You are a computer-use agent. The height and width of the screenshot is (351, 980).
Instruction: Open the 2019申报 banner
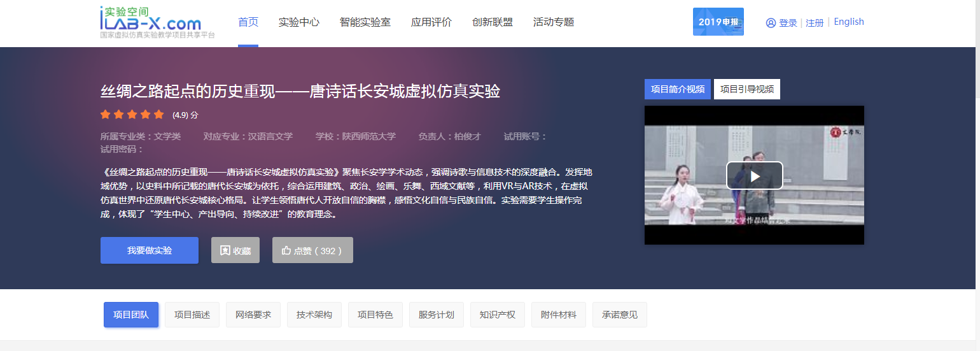tap(718, 22)
